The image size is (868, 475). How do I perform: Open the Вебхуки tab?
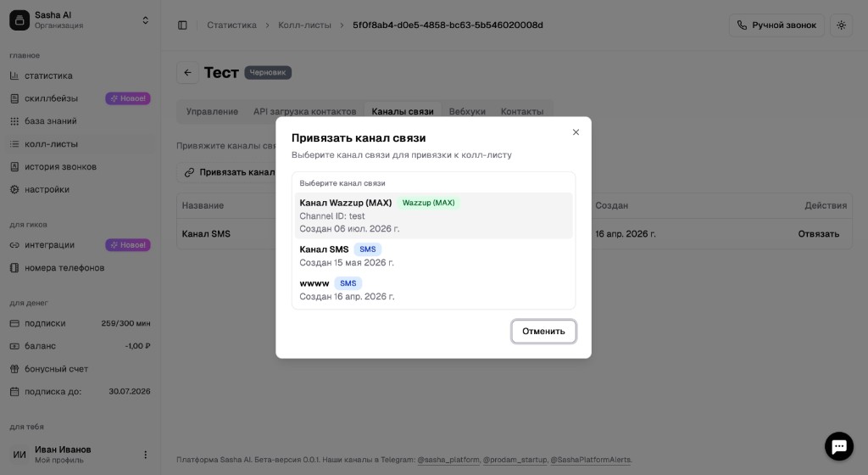click(467, 111)
